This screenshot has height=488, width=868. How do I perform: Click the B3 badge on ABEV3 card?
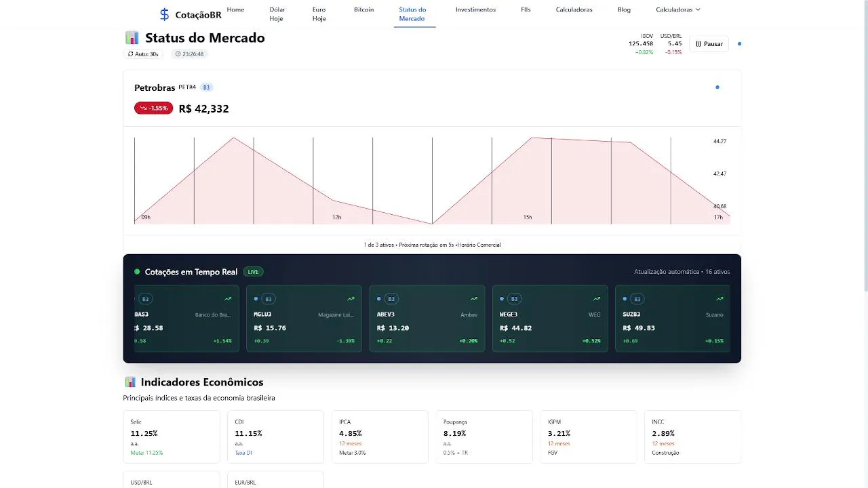tap(391, 299)
